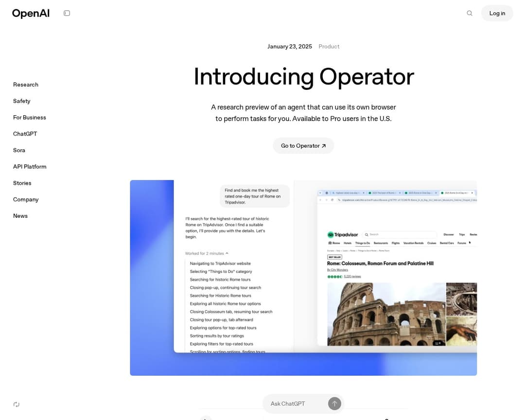The height and width of the screenshot is (420, 525).
Task: Click 'Exploring filters for top-rated tours' step
Action: [x=221, y=344]
